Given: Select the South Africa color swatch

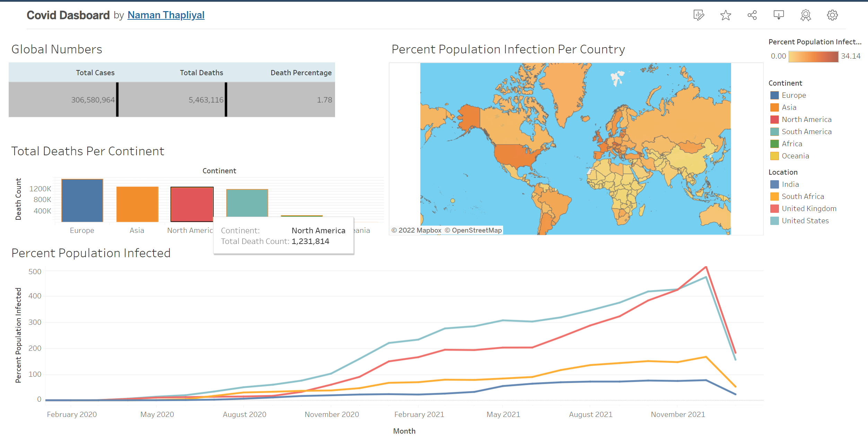Looking at the screenshot, I should coord(775,196).
